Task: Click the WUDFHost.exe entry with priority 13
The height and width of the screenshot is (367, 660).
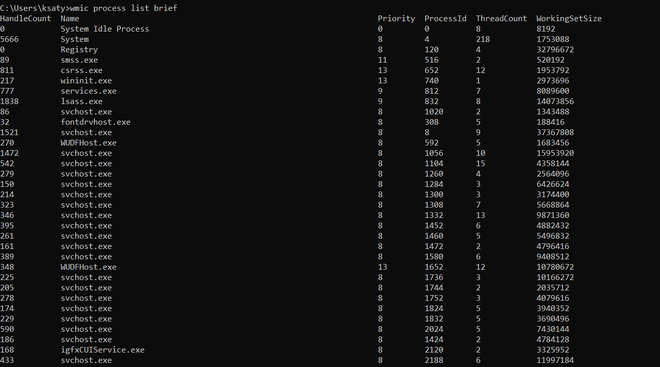Action: pos(88,267)
